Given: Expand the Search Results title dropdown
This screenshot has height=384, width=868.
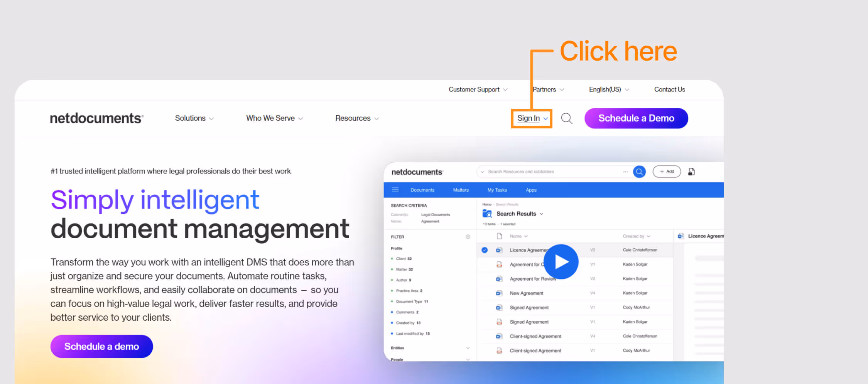Looking at the screenshot, I should (x=541, y=214).
